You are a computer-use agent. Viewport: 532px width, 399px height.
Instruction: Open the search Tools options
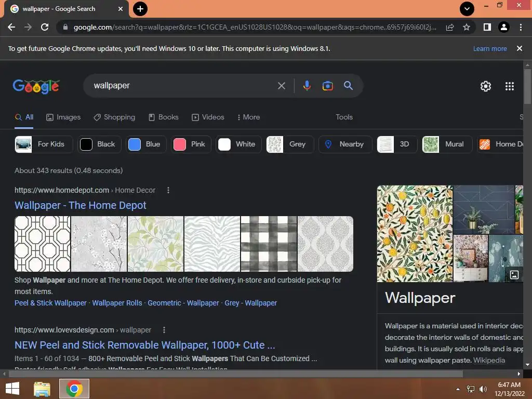(344, 117)
